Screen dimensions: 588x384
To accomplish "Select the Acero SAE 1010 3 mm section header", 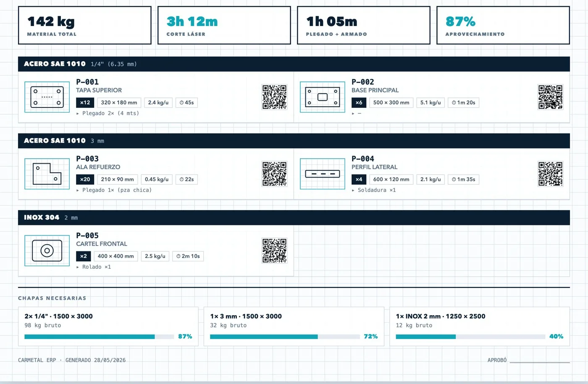I will [294, 141].
